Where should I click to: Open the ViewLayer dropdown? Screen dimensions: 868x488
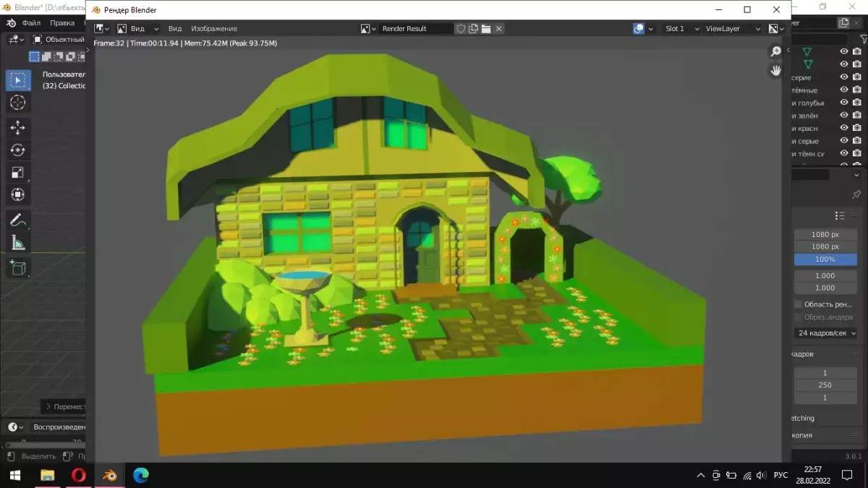(x=733, y=29)
